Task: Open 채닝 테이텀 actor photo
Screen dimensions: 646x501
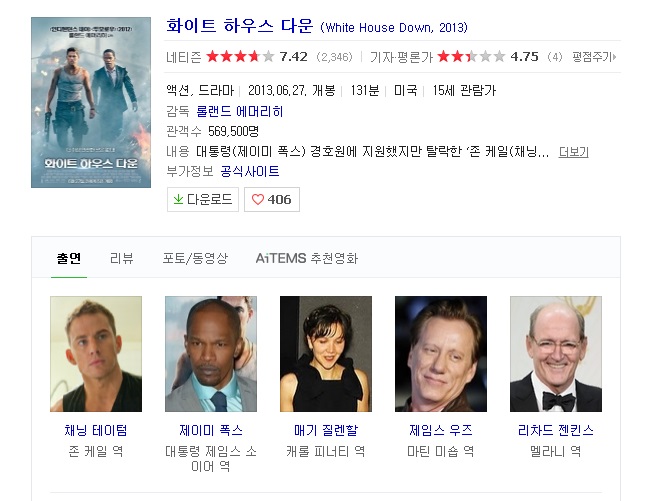Action: (x=96, y=354)
